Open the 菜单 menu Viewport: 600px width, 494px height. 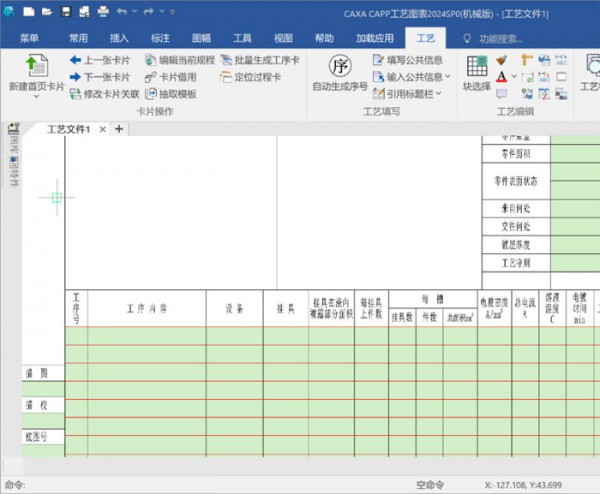[29, 38]
